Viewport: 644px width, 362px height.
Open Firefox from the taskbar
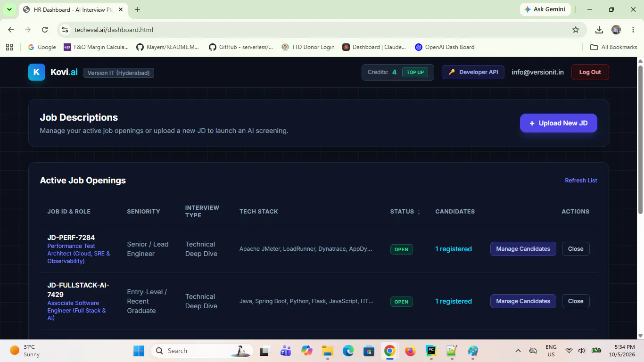point(410,351)
